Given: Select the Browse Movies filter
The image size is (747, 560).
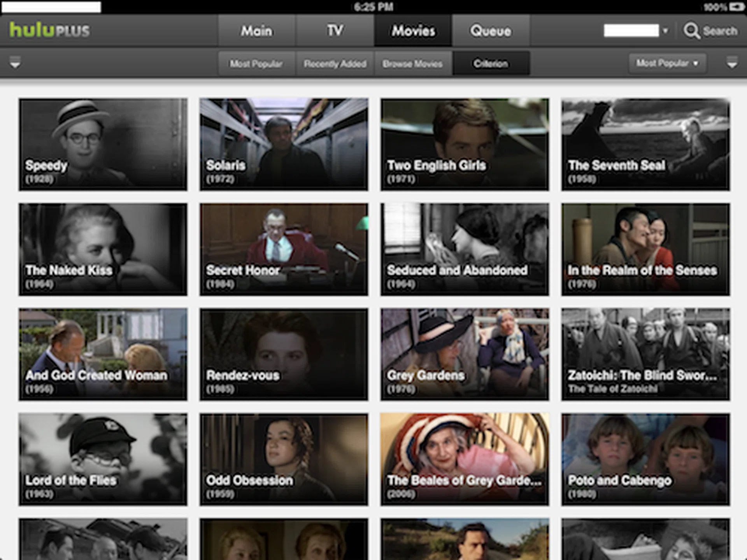Looking at the screenshot, I should click(x=412, y=63).
